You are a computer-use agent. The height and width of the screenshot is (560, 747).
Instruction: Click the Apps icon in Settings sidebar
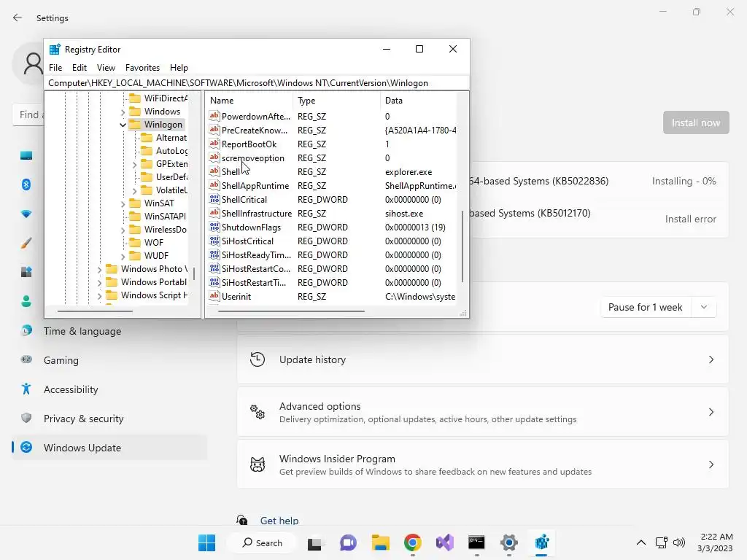click(26, 271)
